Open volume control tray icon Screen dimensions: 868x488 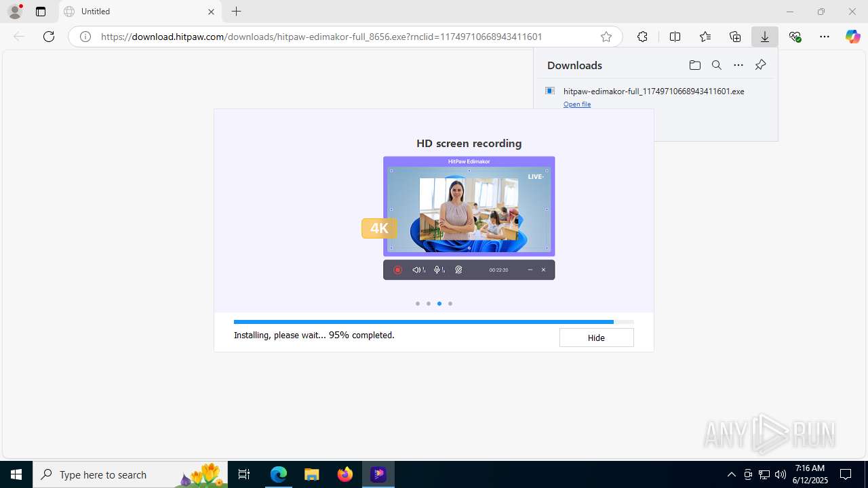click(780, 474)
